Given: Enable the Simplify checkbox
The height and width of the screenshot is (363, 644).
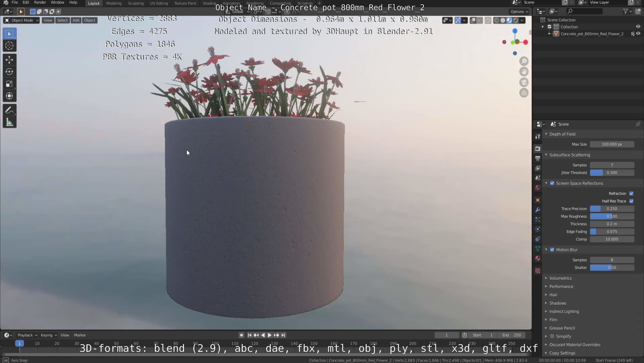Looking at the screenshot, I should pos(552,336).
